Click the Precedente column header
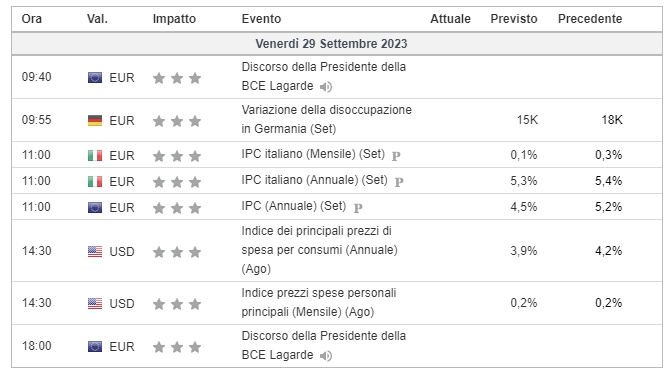Screen dimensions: 669x370 coord(590,19)
